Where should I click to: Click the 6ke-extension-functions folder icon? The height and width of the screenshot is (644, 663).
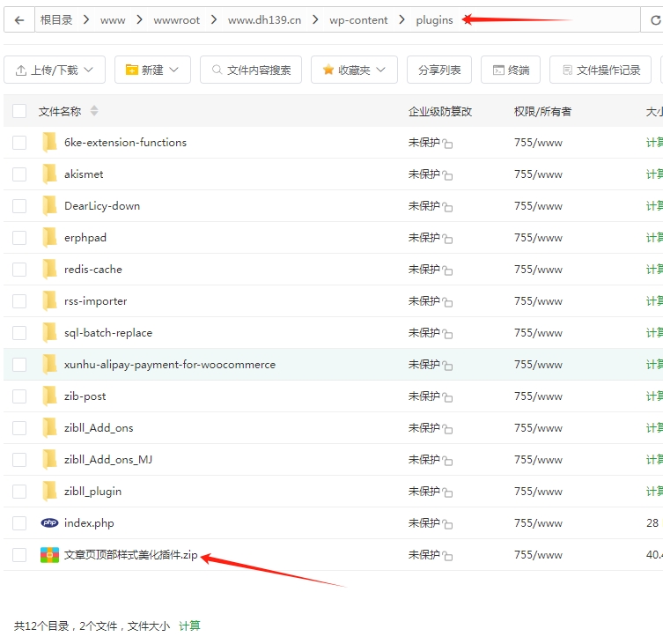[49, 142]
